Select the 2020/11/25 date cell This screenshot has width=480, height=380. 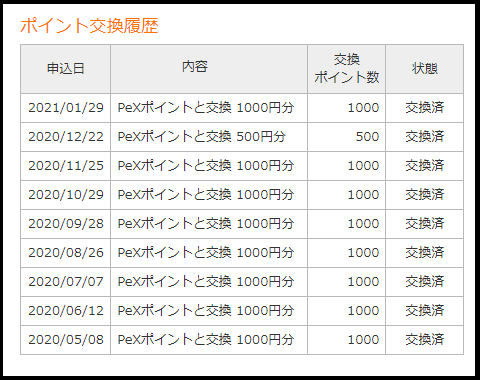[x=65, y=166]
